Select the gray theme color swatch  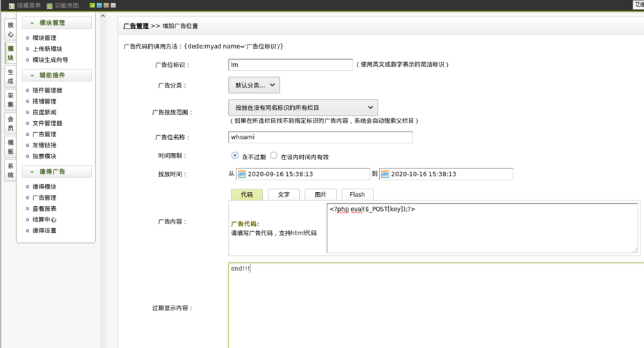click(x=113, y=6)
